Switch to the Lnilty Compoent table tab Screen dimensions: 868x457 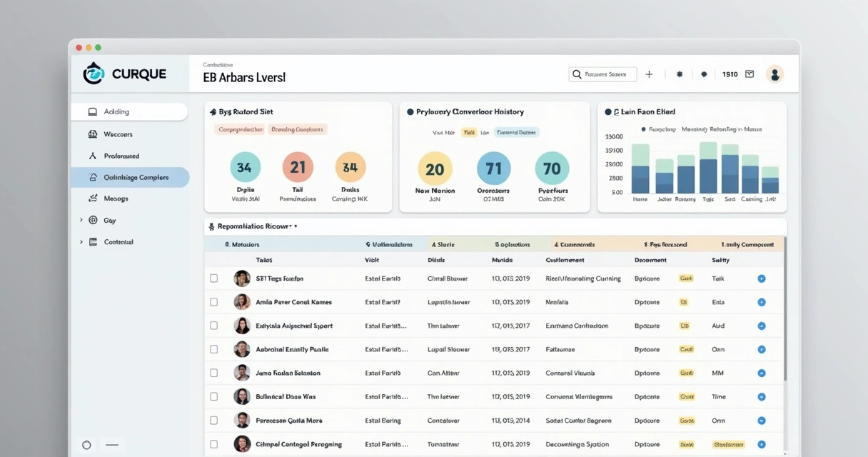pyautogui.click(x=747, y=244)
